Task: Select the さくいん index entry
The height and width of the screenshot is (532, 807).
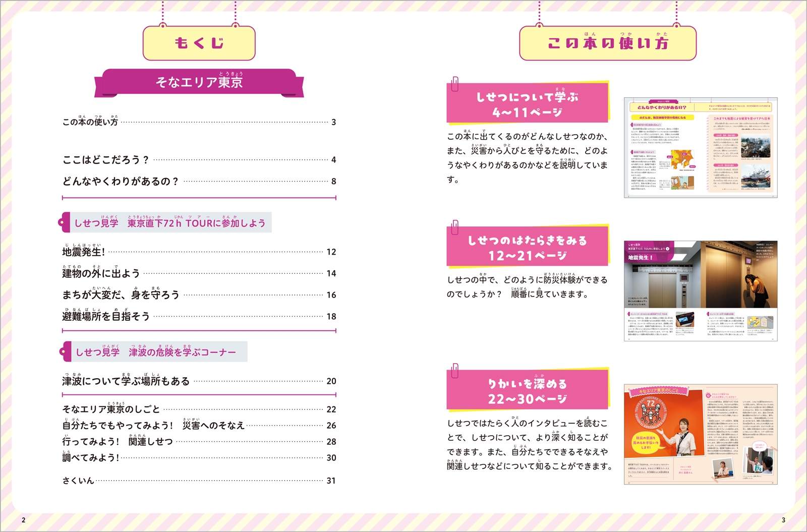Action: [x=78, y=481]
